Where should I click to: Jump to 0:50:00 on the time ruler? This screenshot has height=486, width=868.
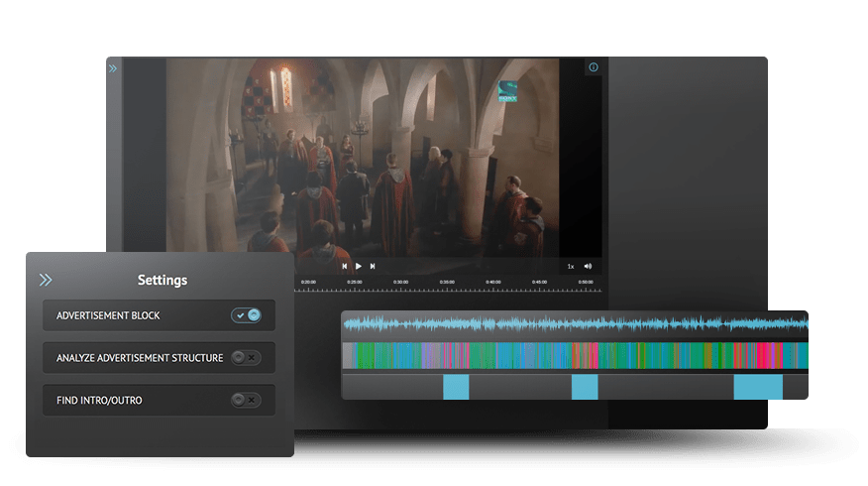click(586, 282)
